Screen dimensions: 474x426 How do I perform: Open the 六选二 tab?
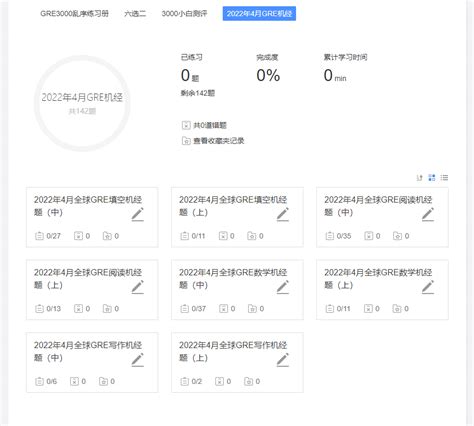[135, 14]
